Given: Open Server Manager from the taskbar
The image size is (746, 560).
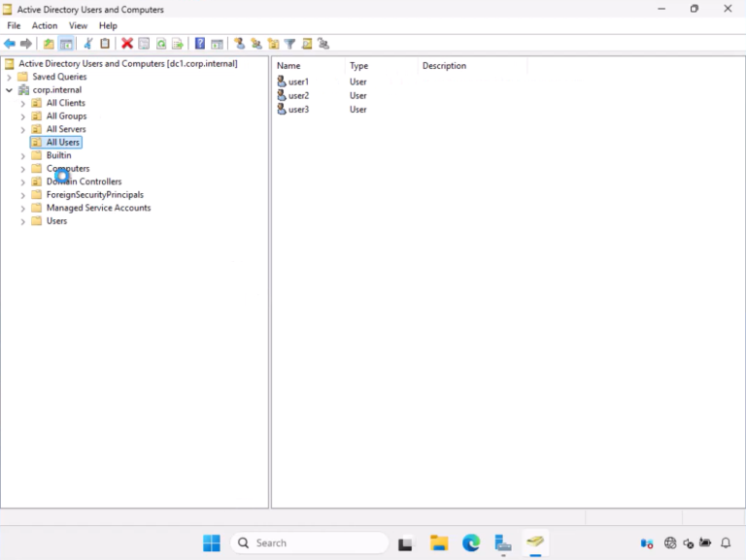Looking at the screenshot, I should [503, 543].
